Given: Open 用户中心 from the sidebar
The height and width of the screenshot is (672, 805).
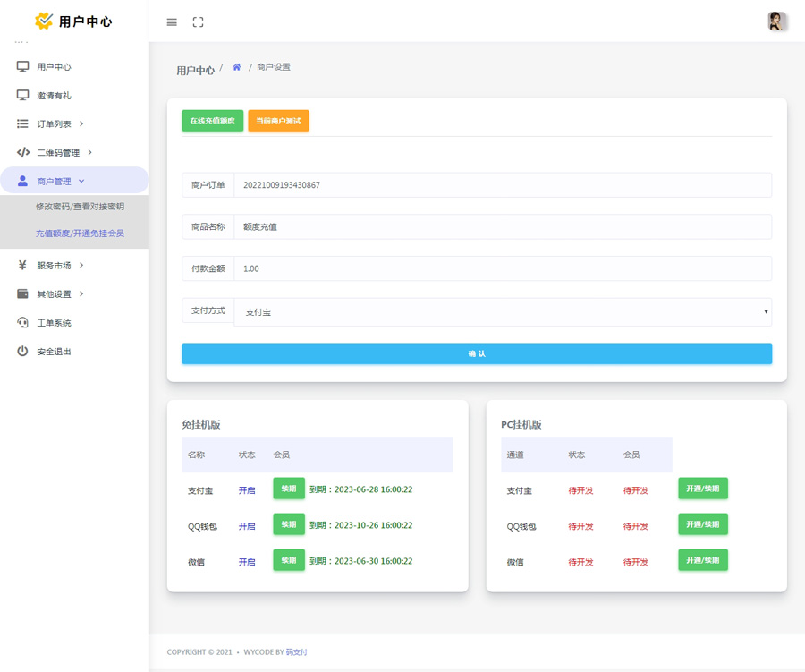Looking at the screenshot, I should [54, 67].
